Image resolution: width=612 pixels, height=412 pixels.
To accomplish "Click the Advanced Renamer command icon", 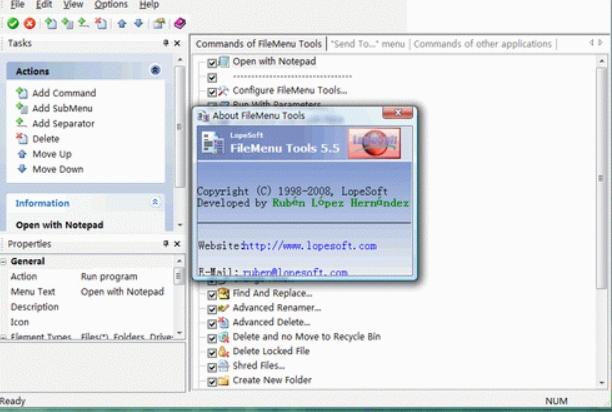I will coord(223,308).
